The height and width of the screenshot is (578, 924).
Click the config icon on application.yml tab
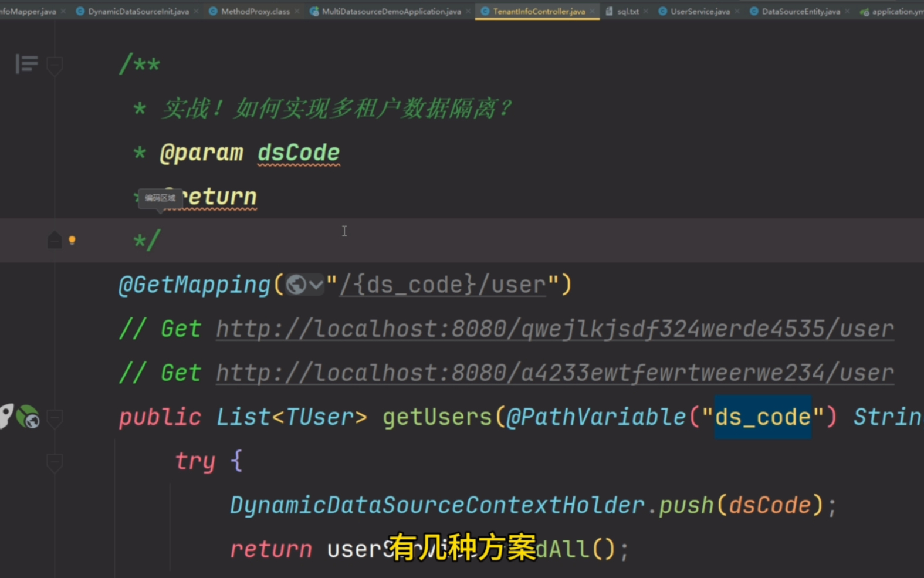click(x=865, y=12)
